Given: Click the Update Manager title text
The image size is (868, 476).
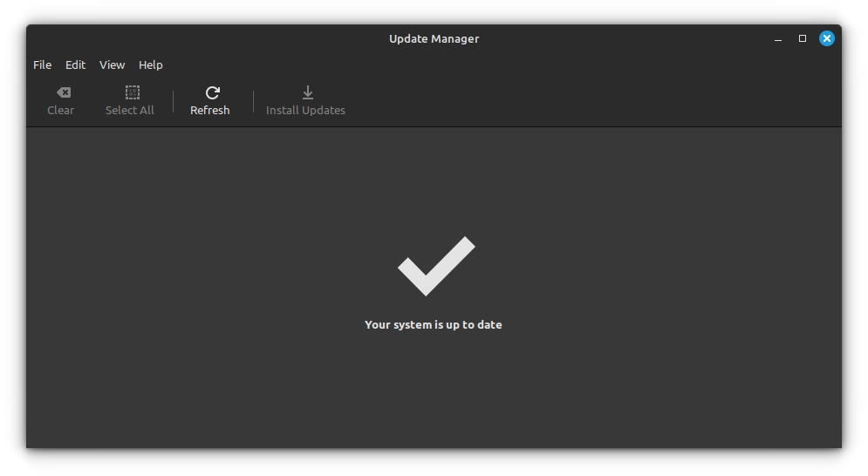Looking at the screenshot, I should [x=434, y=38].
